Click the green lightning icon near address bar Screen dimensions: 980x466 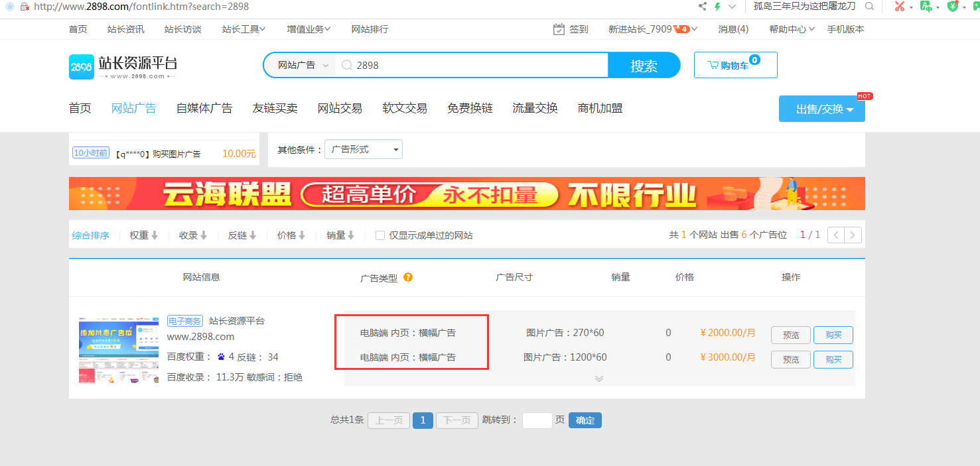click(718, 6)
